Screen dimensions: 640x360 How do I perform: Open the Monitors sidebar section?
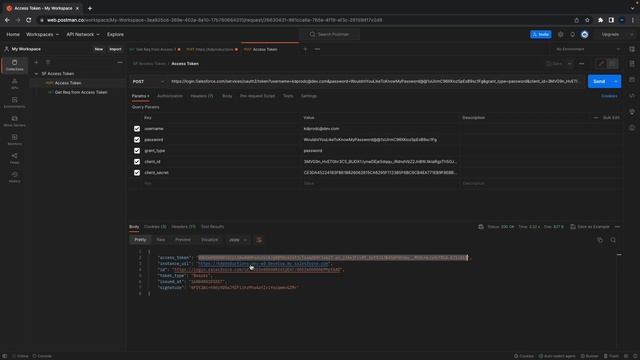(x=14, y=140)
